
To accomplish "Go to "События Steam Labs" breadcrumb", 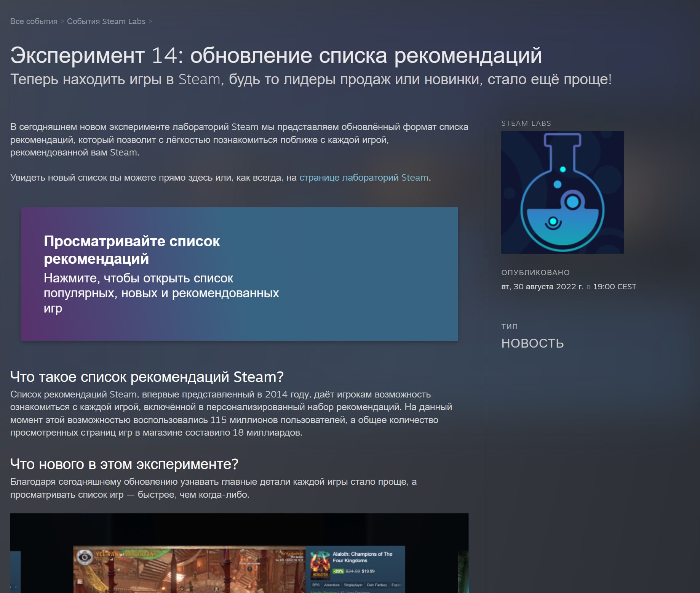I will [106, 21].
